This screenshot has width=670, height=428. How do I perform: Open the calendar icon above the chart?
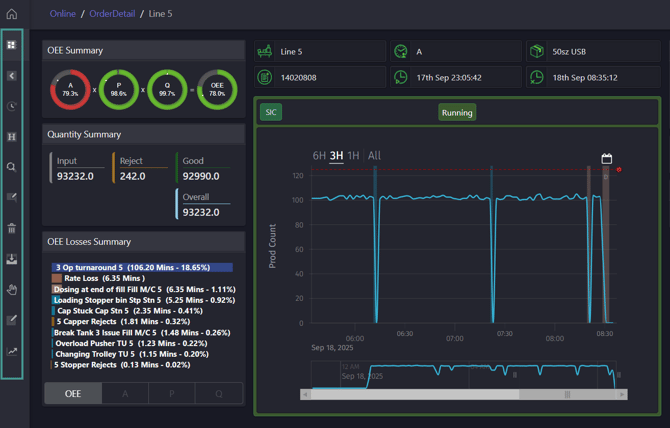point(606,158)
